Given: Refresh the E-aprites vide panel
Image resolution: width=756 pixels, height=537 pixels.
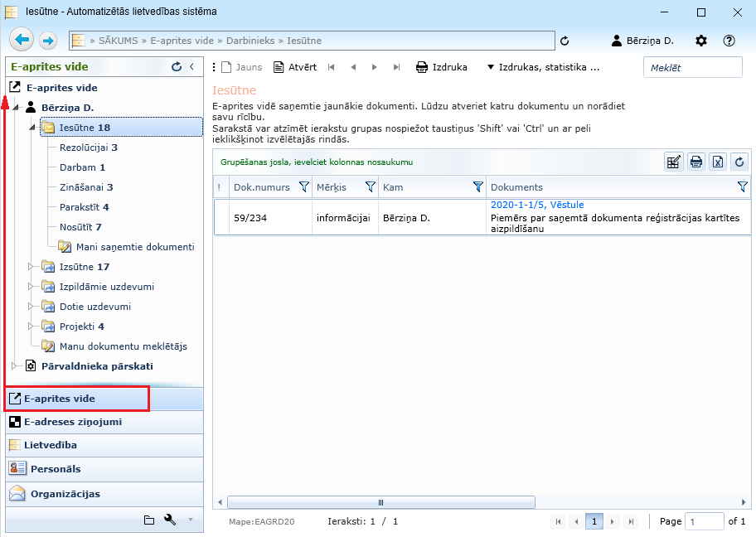Looking at the screenshot, I should [x=176, y=67].
